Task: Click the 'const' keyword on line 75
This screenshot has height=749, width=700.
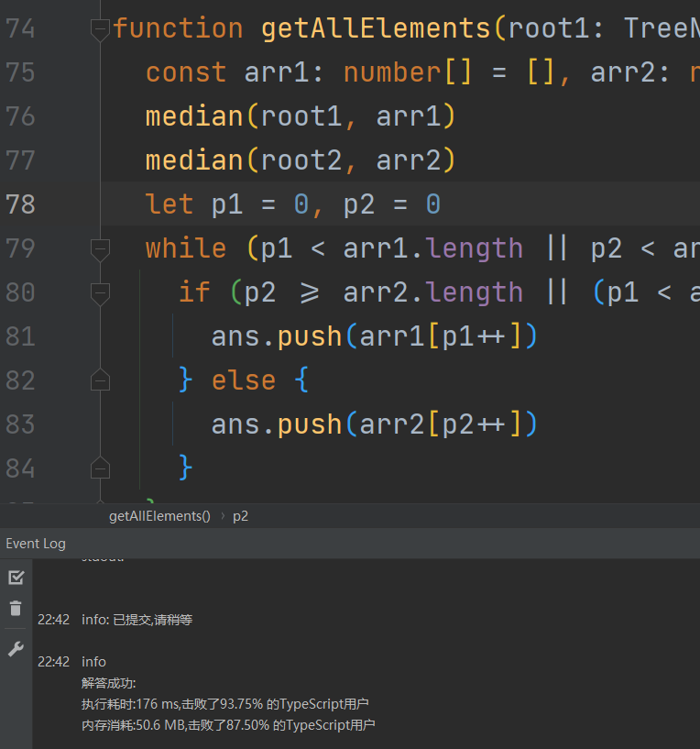Action: 186,72
